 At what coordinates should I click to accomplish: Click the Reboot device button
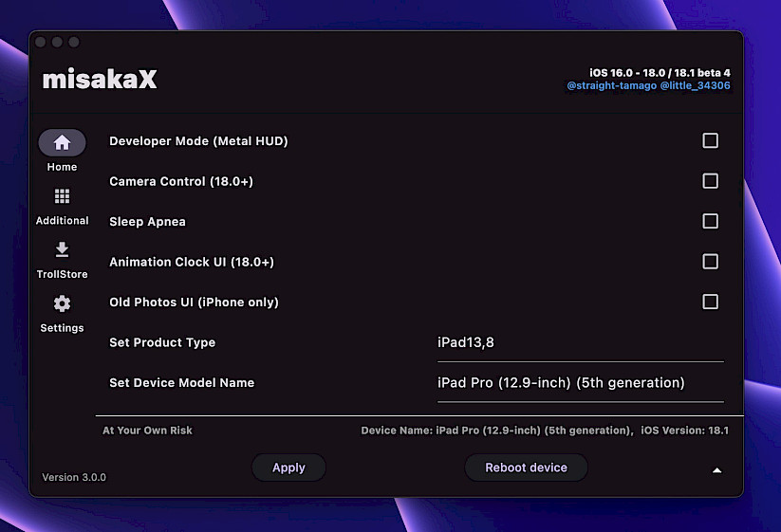526,468
